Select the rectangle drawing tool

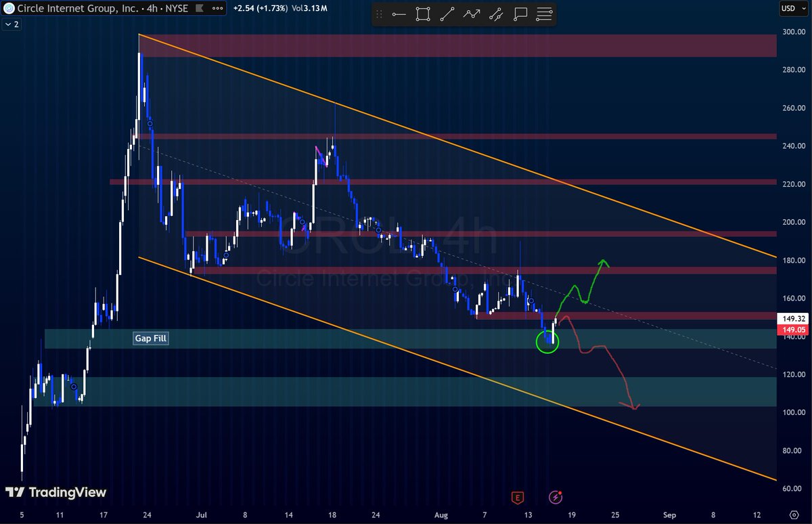(x=423, y=14)
